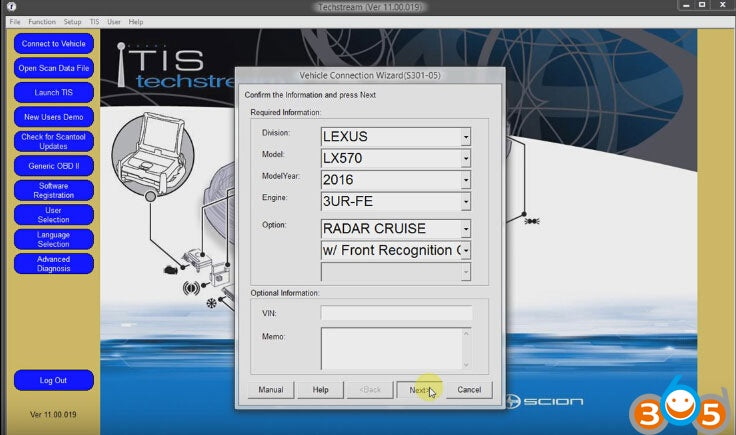Screen dimensions: 736x435
Task: Click inside the Memo text area
Action: coord(391,349)
